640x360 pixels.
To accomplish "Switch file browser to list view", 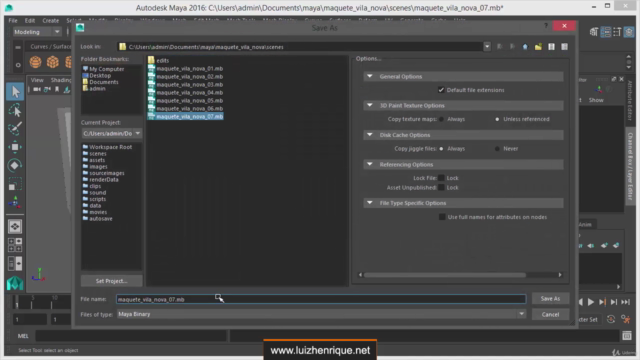I will [x=551, y=47].
